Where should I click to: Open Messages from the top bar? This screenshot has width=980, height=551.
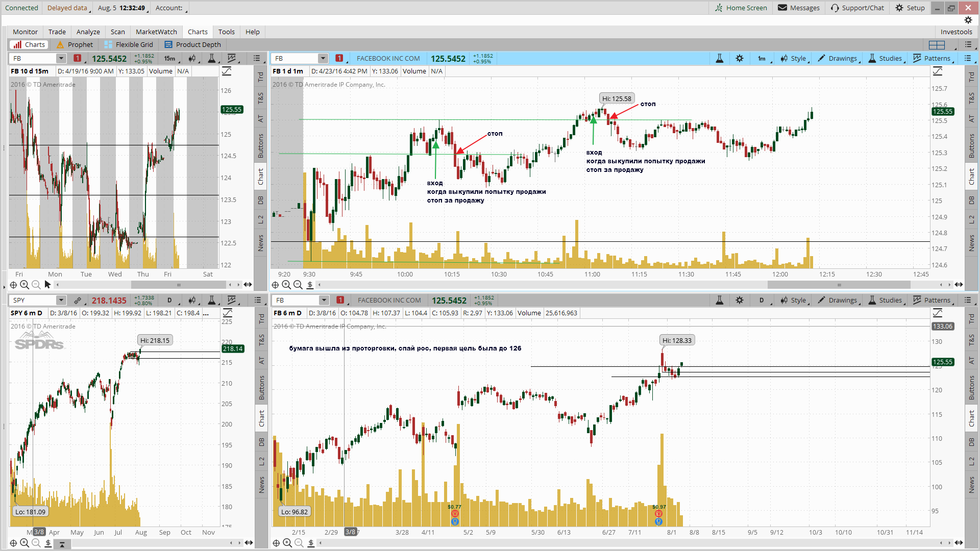799,8
